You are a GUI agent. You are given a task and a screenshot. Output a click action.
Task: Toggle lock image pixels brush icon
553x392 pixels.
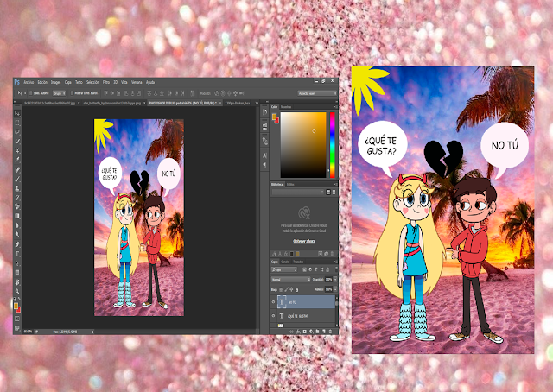[286, 289]
